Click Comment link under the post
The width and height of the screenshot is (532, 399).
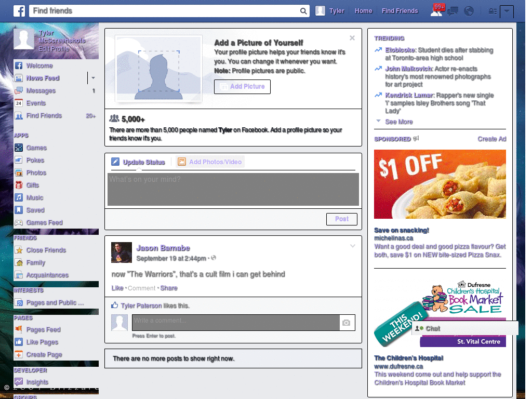pyautogui.click(x=141, y=288)
